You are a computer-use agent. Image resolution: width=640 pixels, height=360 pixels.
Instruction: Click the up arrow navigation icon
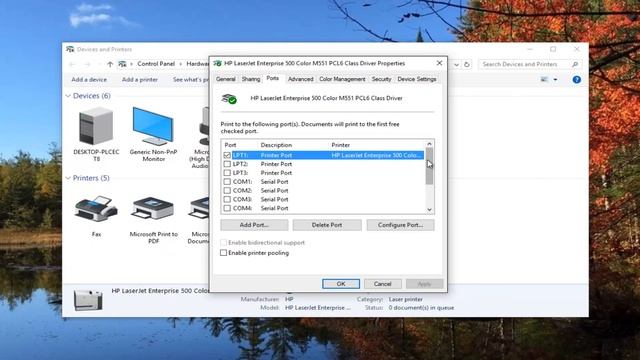click(x=110, y=64)
